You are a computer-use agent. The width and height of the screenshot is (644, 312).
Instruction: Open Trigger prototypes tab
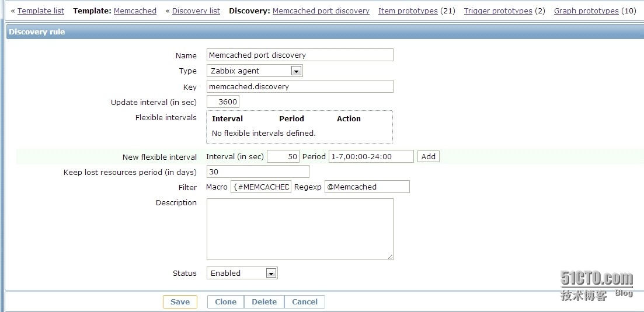[x=498, y=10]
